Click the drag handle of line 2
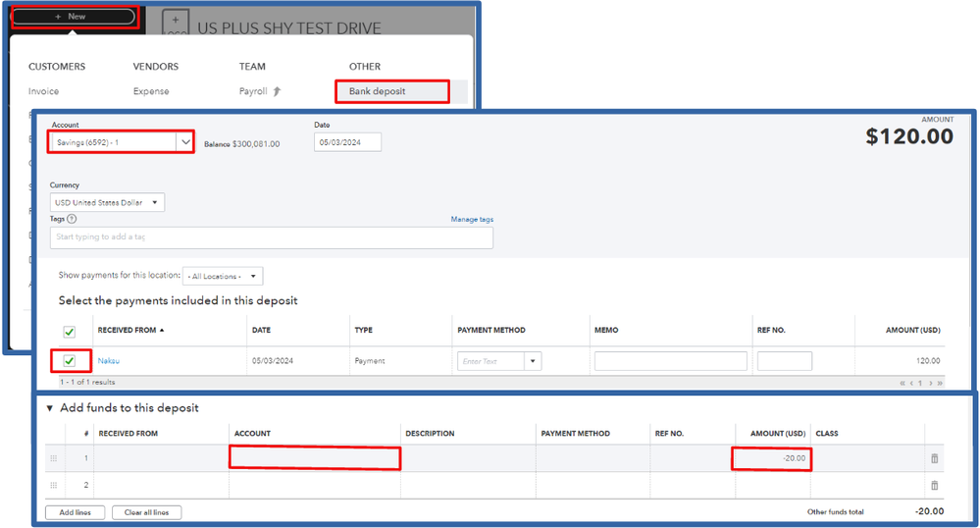Screen dimensions: 980x528 pyautogui.click(x=54, y=486)
